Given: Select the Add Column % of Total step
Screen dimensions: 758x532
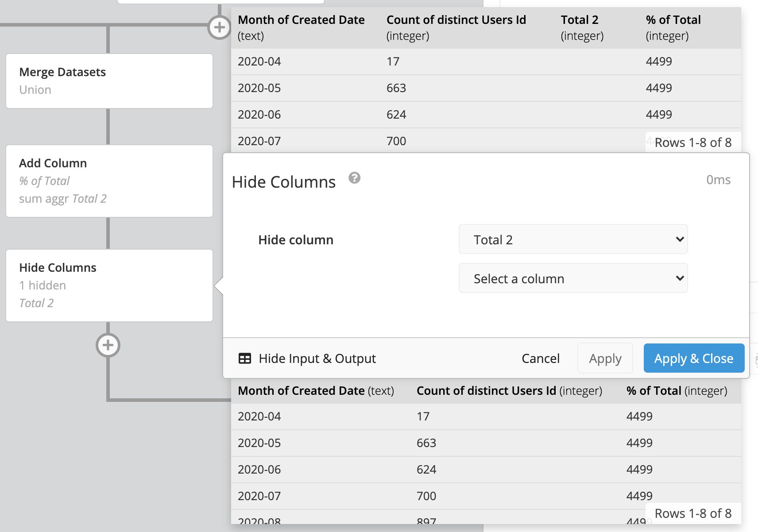Looking at the screenshot, I should (x=109, y=181).
